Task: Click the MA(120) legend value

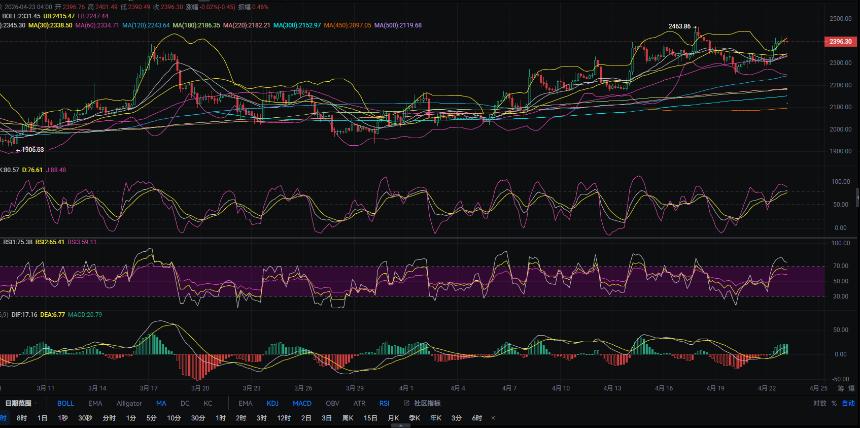Action: (146, 25)
